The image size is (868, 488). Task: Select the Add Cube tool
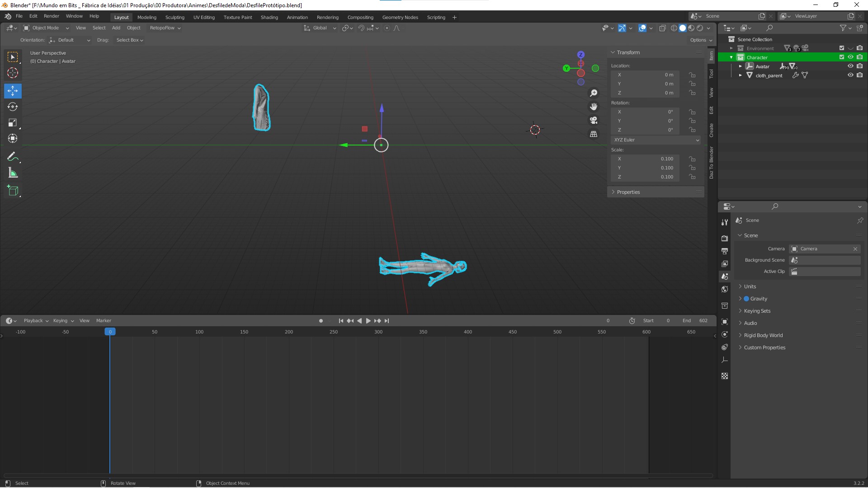point(13,191)
